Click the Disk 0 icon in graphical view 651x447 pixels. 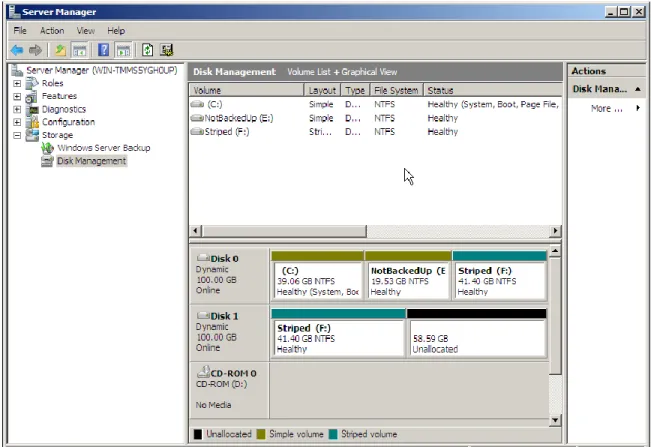(203, 258)
